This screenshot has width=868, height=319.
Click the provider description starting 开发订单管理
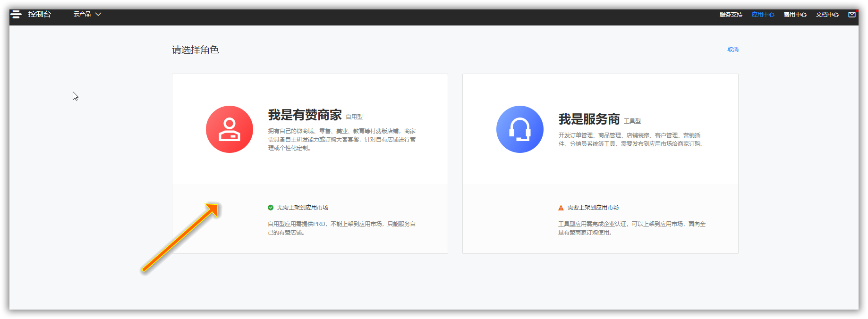631,140
